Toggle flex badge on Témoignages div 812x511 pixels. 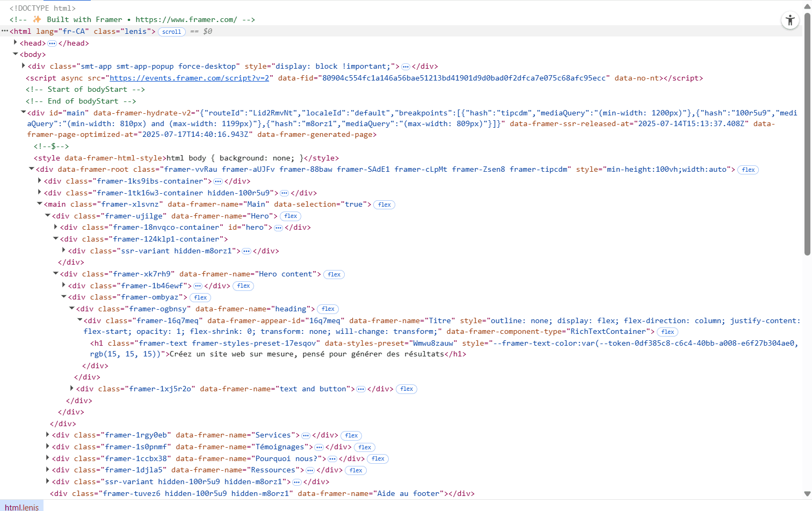(365, 447)
